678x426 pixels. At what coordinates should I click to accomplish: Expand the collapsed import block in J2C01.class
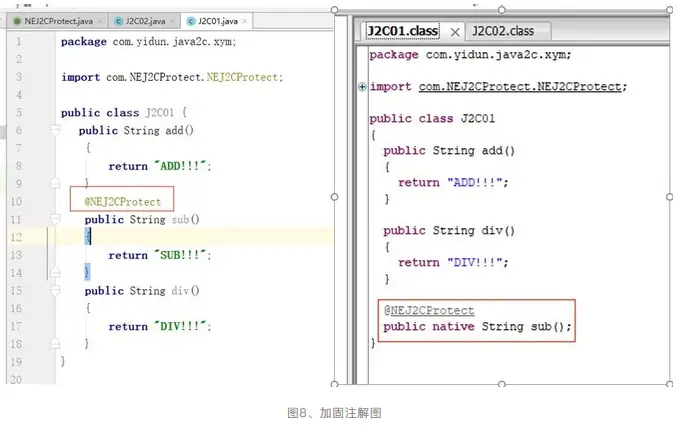(362, 87)
